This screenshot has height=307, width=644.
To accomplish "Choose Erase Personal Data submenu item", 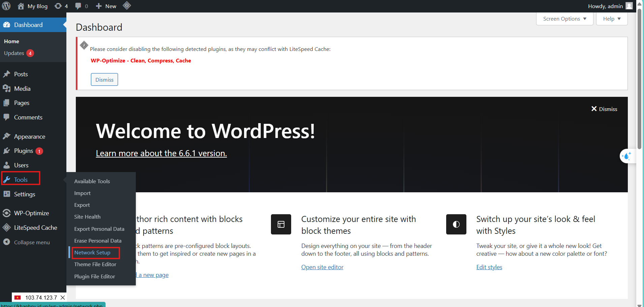I will [x=98, y=241].
